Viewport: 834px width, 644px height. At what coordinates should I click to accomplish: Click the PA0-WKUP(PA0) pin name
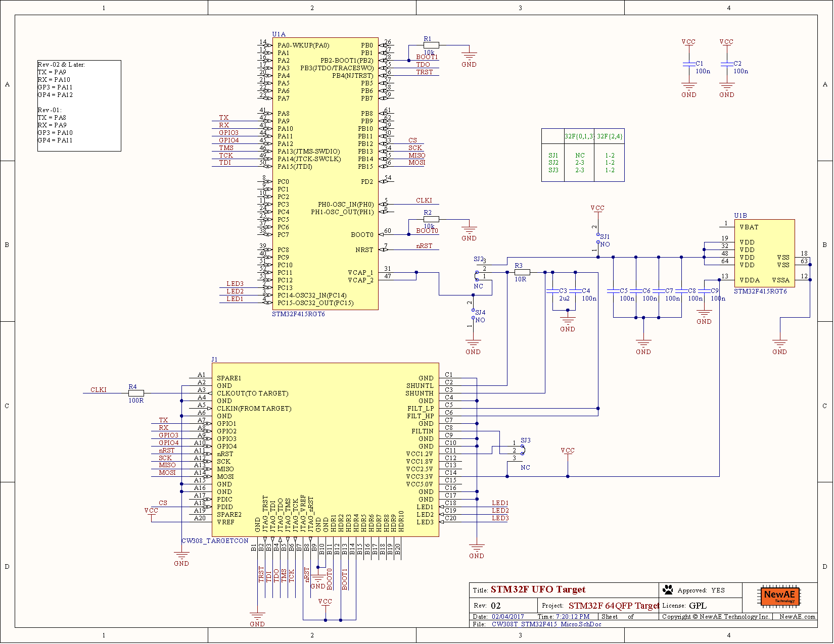(x=303, y=45)
